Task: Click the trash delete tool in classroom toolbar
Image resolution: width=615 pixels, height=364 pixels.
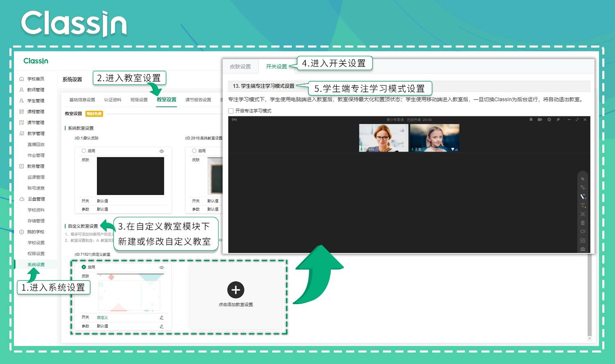Action: [583, 223]
